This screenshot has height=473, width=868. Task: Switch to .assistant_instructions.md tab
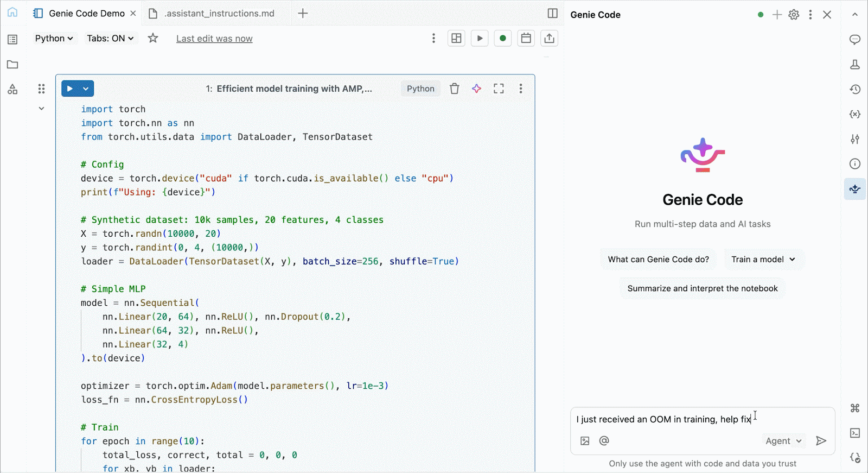pyautogui.click(x=219, y=14)
